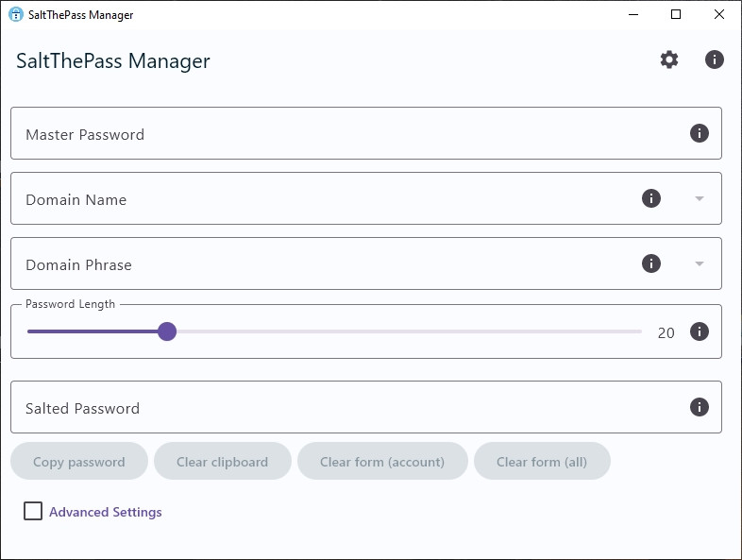
Task: Show info for Salted Password field
Action: [x=699, y=407]
